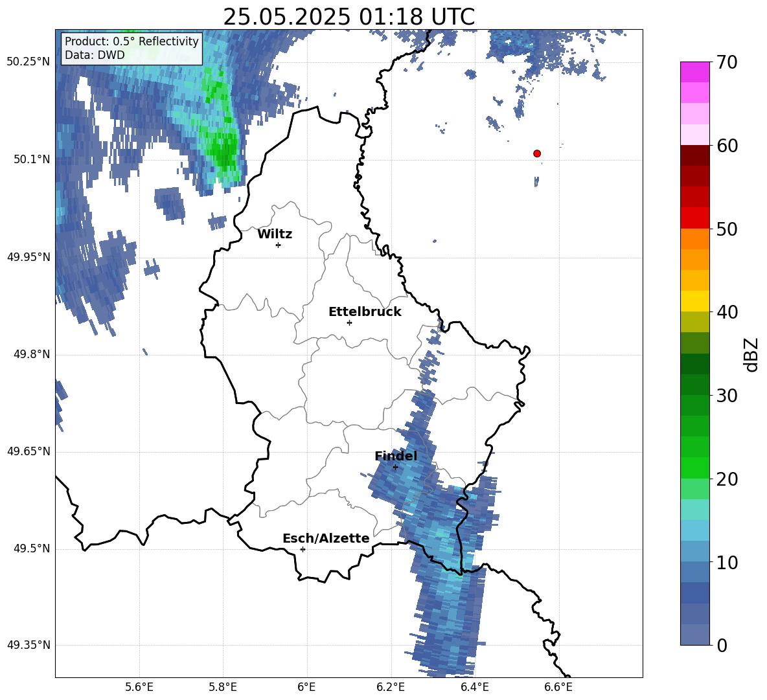Image resolution: width=767 pixels, height=700 pixels.
Task: Click the magenta top colorbar segment
Action: 694,72
